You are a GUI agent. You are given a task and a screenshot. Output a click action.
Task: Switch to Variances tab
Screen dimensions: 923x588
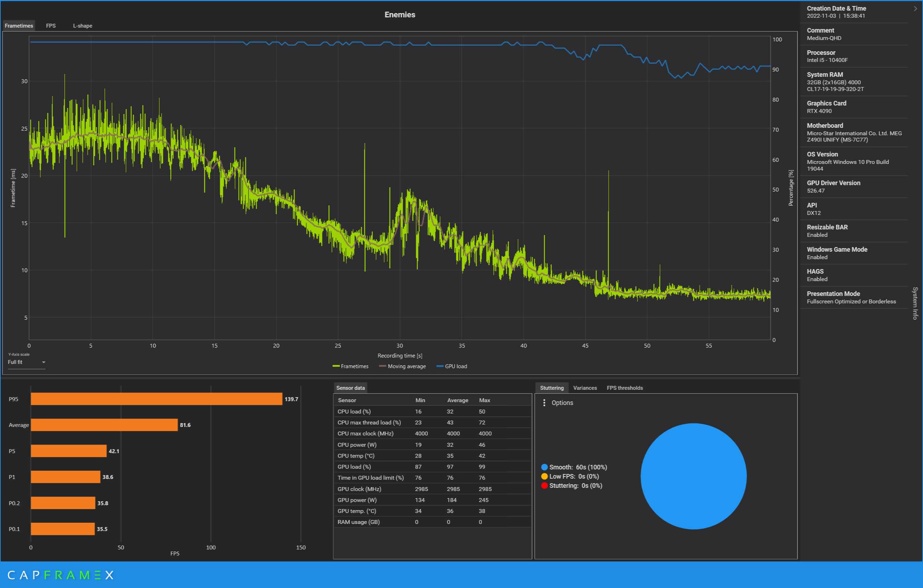(x=585, y=388)
